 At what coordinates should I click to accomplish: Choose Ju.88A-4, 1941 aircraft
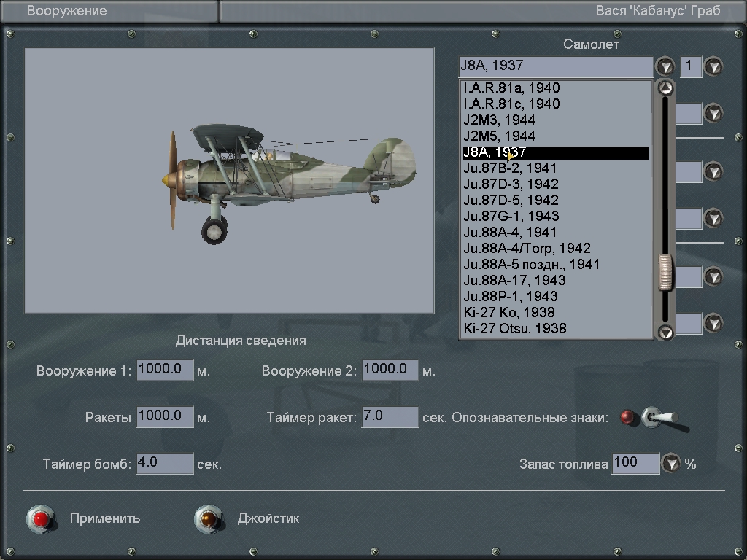click(556, 233)
